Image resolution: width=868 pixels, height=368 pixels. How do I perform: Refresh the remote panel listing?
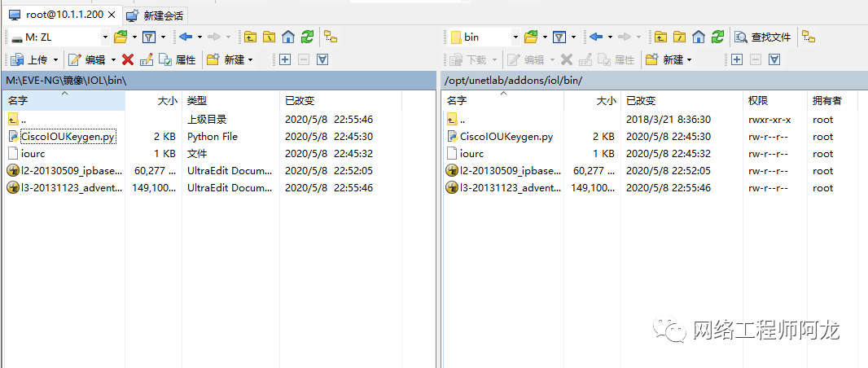(x=718, y=37)
